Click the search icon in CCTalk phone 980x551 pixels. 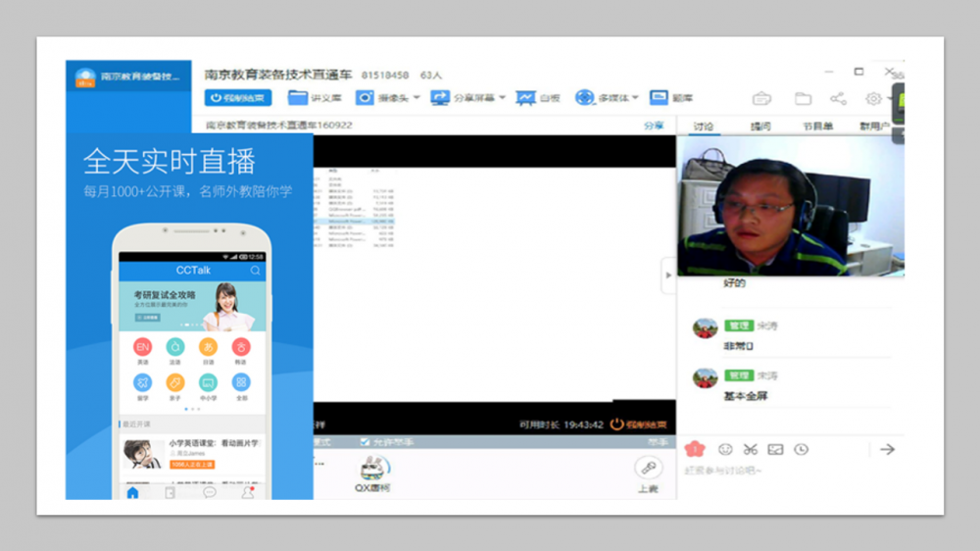pos(256,271)
